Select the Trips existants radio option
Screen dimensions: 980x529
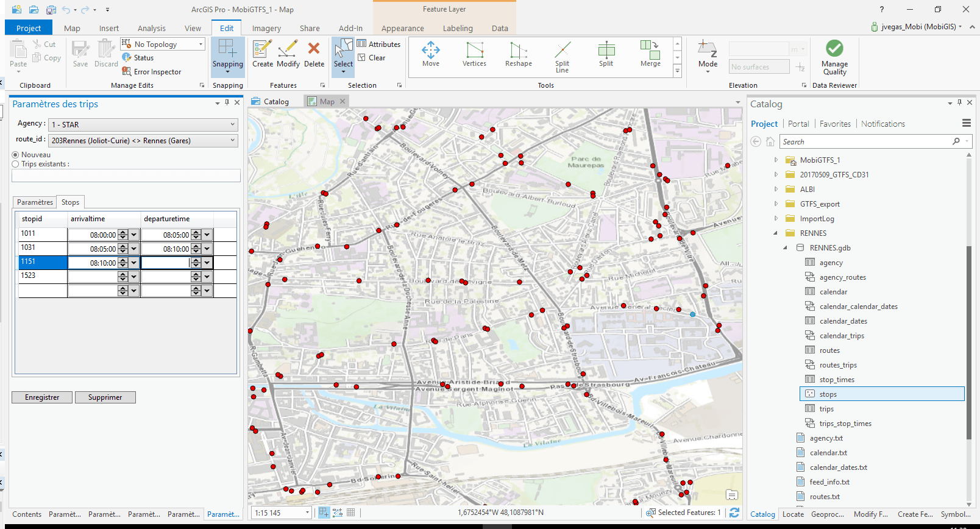(x=16, y=164)
